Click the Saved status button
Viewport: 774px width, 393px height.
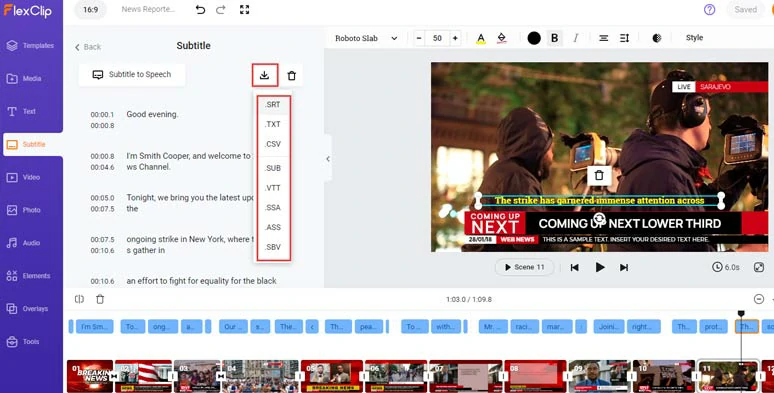(745, 9)
